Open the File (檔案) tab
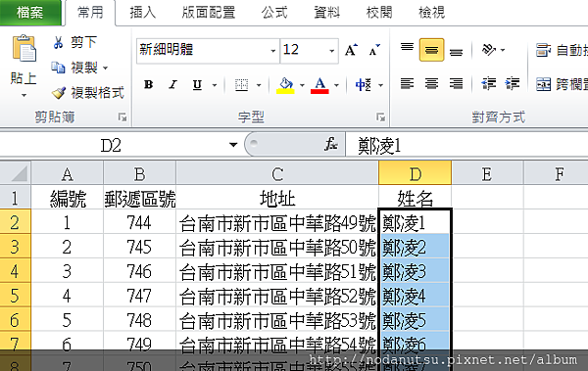 [30, 13]
